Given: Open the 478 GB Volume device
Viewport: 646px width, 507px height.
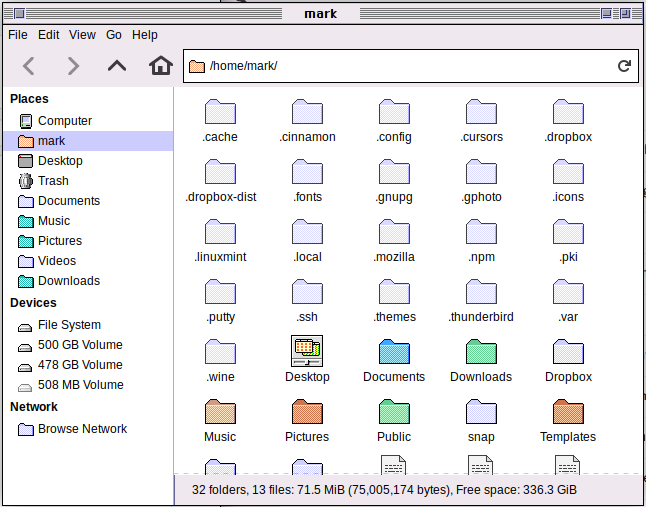Looking at the screenshot, I should [x=88, y=365].
